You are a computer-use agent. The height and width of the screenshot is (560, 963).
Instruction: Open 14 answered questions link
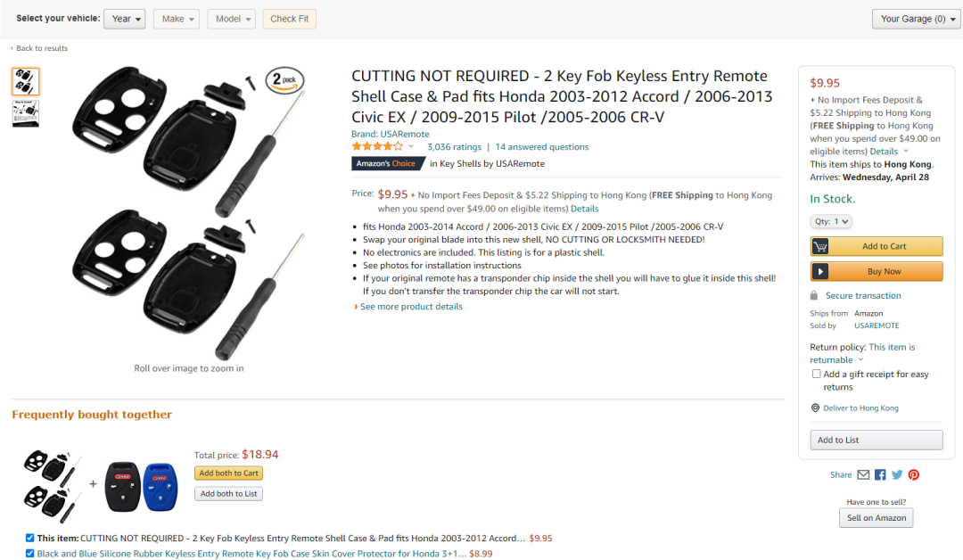point(542,147)
